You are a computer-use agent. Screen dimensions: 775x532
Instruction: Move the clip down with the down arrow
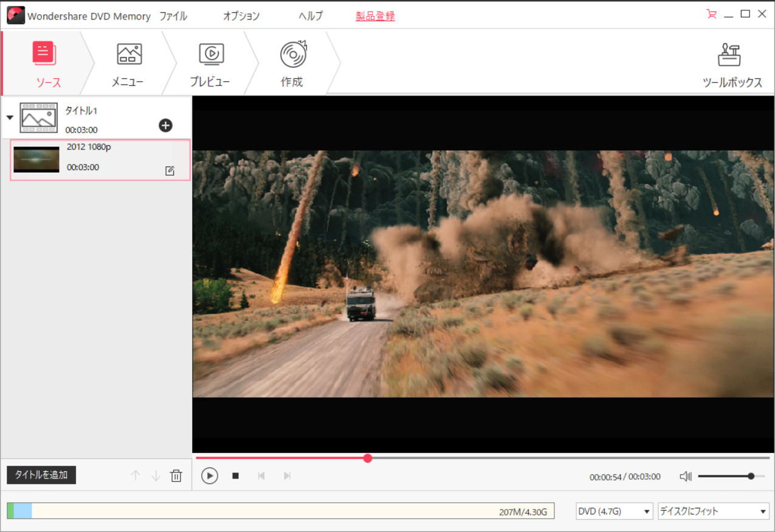pyautogui.click(x=156, y=475)
